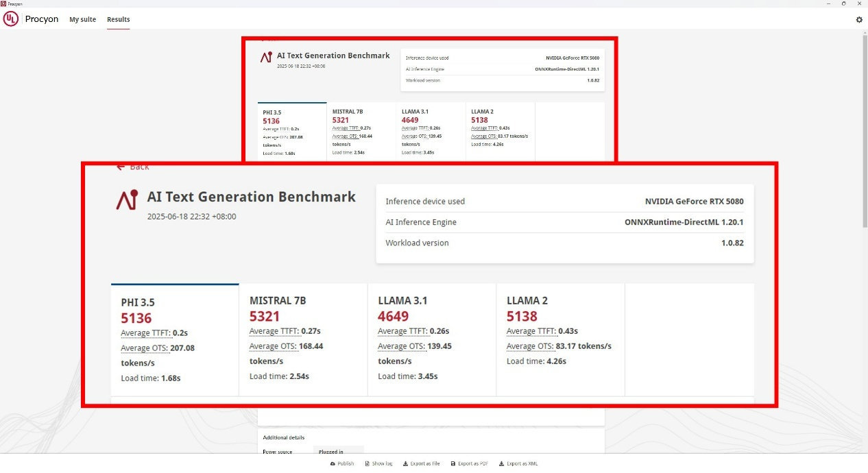Export the result as PDF
The width and height of the screenshot is (868, 473).
(x=470, y=463)
